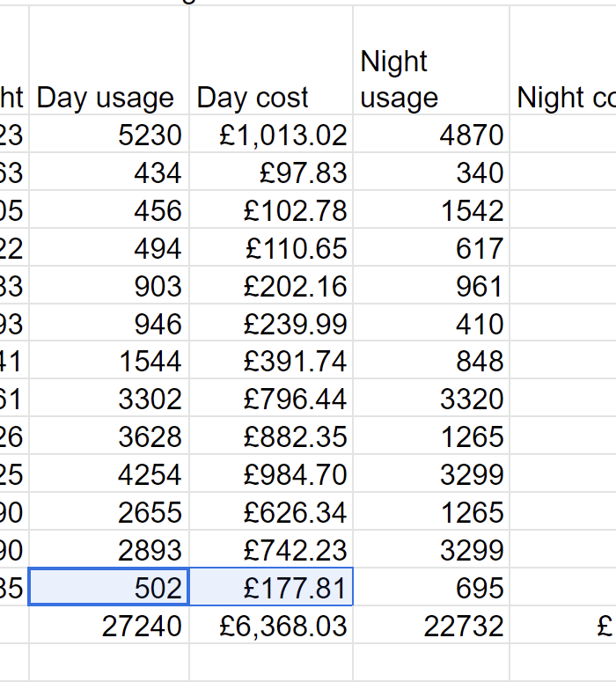
Task: Select day usage cell 3302
Action: coord(109,399)
